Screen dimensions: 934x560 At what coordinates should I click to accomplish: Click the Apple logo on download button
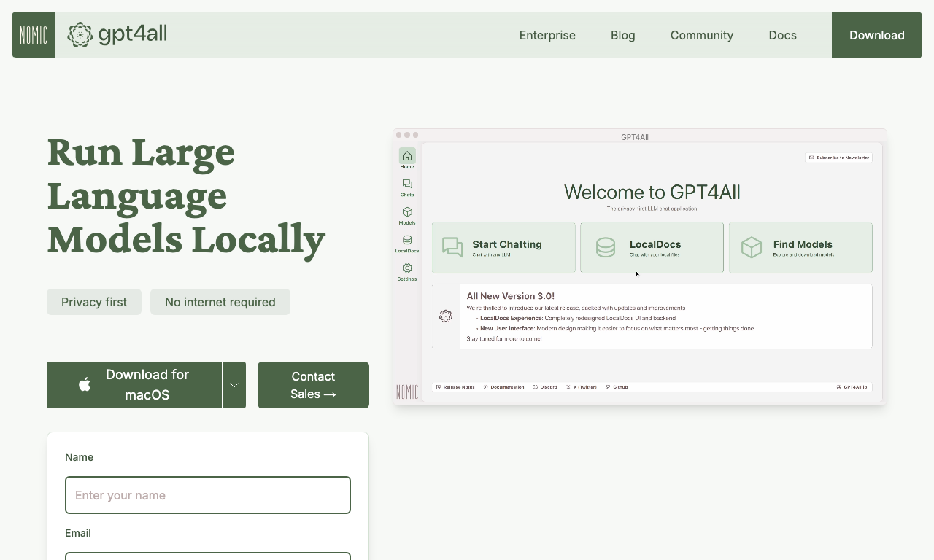(85, 384)
